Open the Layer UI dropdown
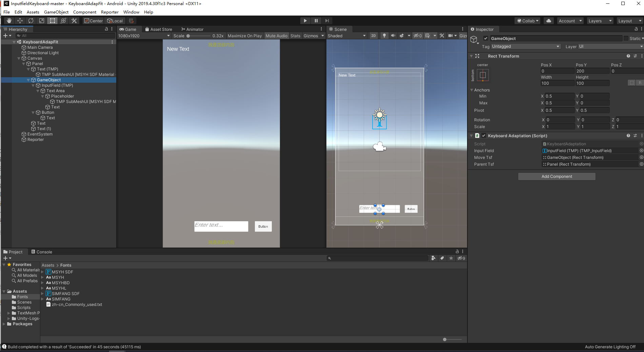 [x=610, y=46]
